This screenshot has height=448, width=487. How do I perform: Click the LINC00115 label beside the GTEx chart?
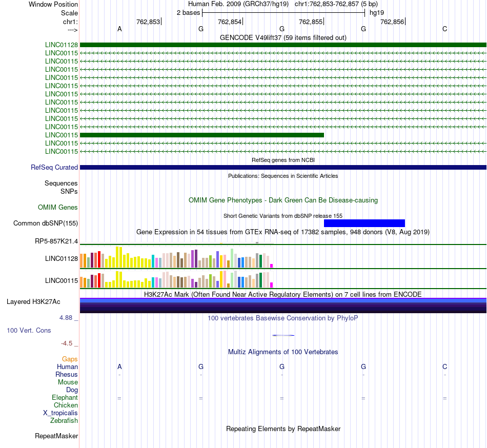point(61,281)
